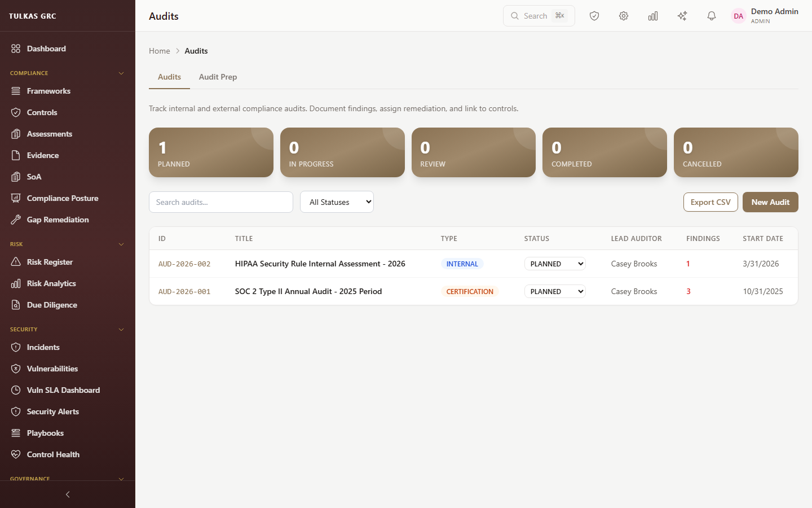Switch to the Audits tab
The height and width of the screenshot is (508, 812).
[169, 77]
